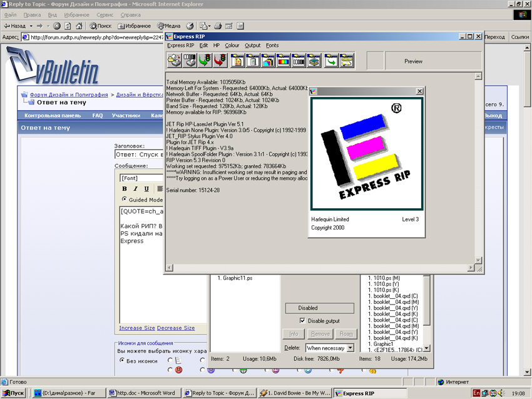
Task: Switch to David Bowie player taskbar button
Action: tap(295, 393)
